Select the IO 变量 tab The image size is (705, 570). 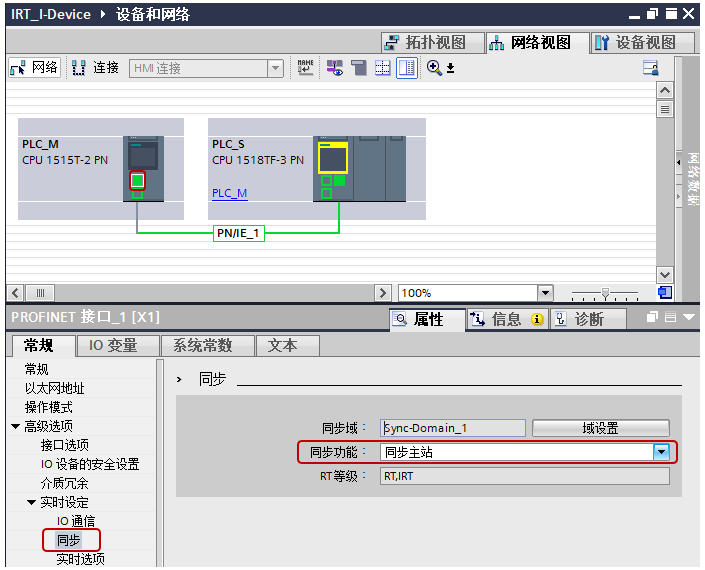[118, 346]
